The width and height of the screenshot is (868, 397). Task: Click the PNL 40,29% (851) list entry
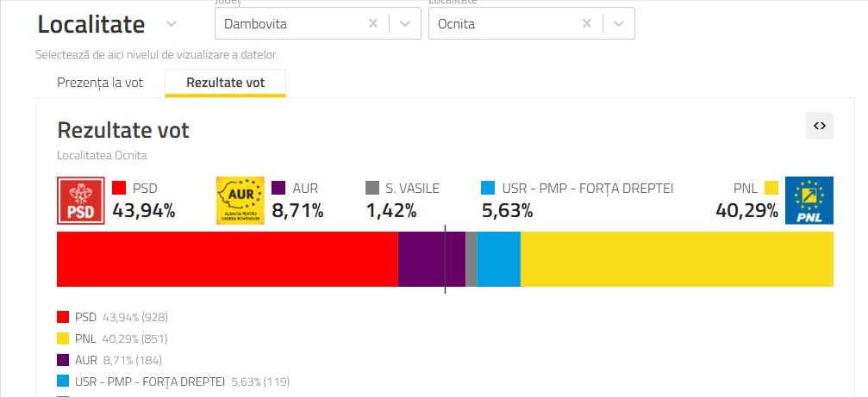click(x=121, y=338)
